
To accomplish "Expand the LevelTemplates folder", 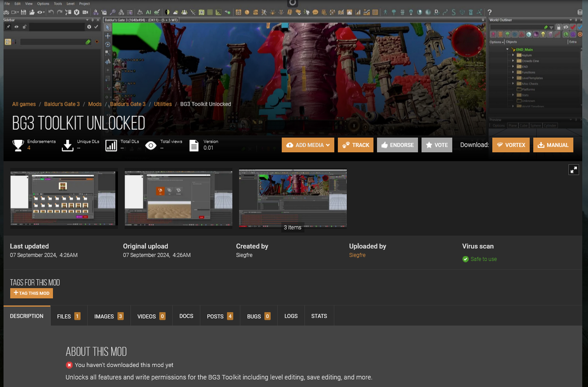I will pos(514,78).
